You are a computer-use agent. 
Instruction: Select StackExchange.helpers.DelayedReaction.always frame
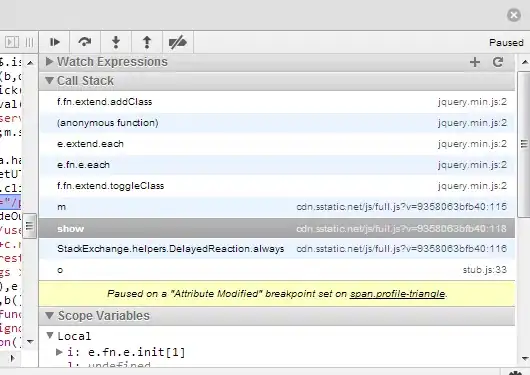point(277,249)
